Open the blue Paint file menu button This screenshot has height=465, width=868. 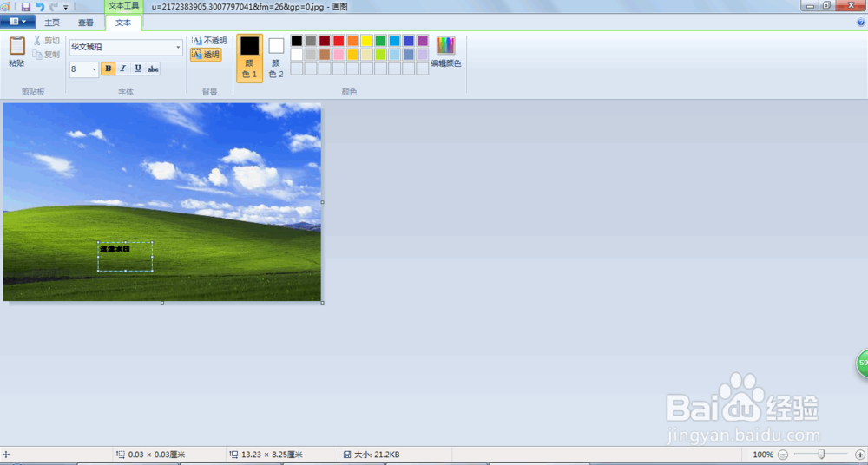coord(17,22)
